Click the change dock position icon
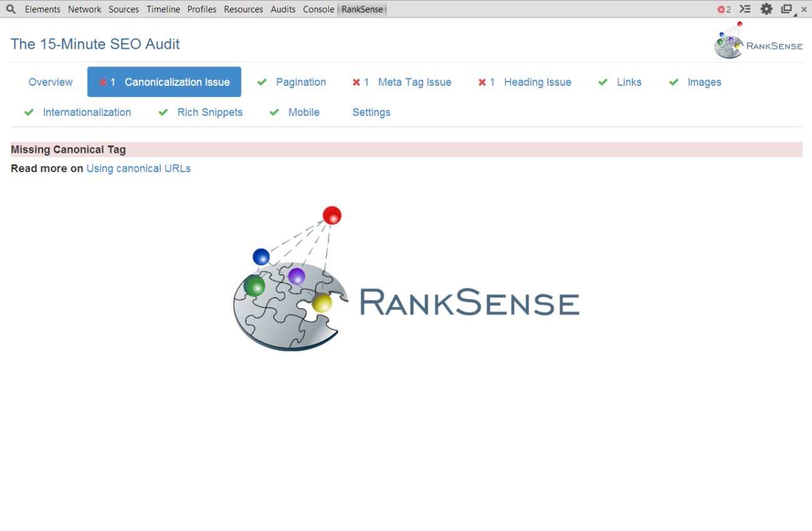Viewport: 812px width, 531px height. 786,9
